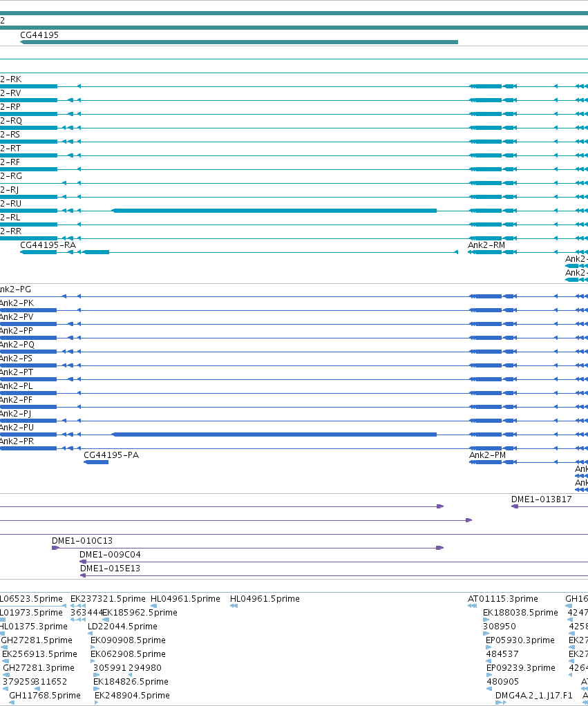Select the EK237321.5prime EST label
Image resolution: width=588 pixels, height=706 pixels.
pyautogui.click(x=108, y=599)
